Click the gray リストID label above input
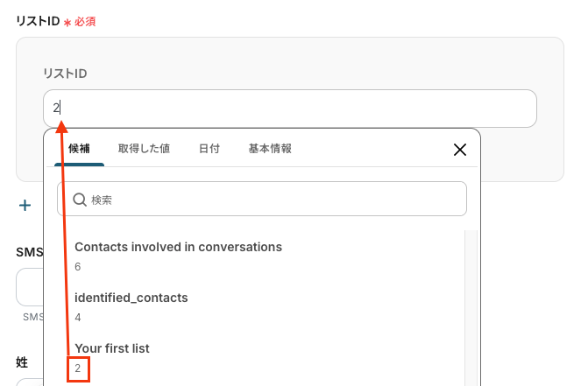This screenshot has height=386, width=588. pyautogui.click(x=65, y=73)
